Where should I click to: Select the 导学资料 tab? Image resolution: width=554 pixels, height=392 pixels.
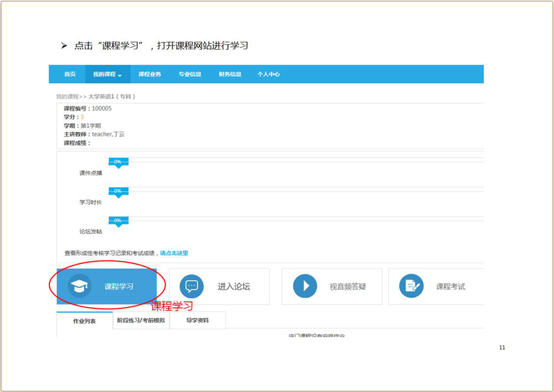(x=197, y=321)
